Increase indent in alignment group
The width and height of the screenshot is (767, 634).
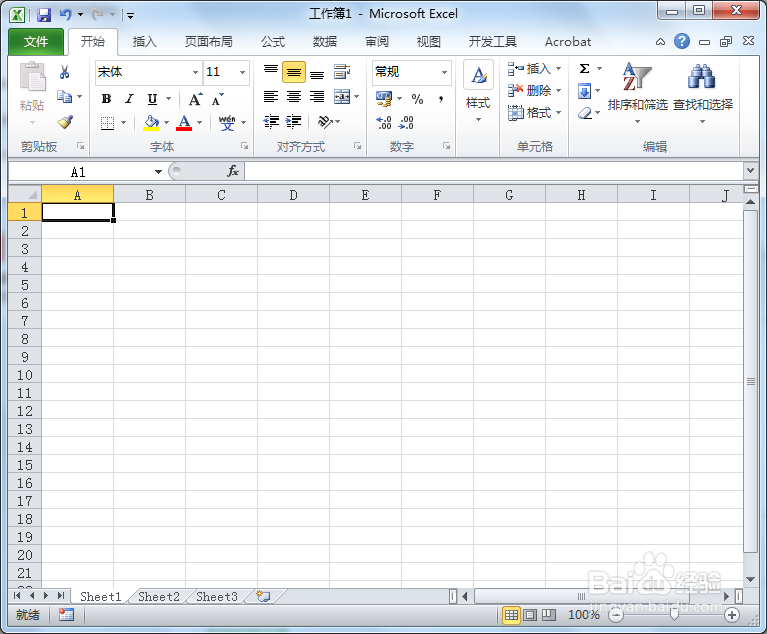pyautogui.click(x=293, y=121)
